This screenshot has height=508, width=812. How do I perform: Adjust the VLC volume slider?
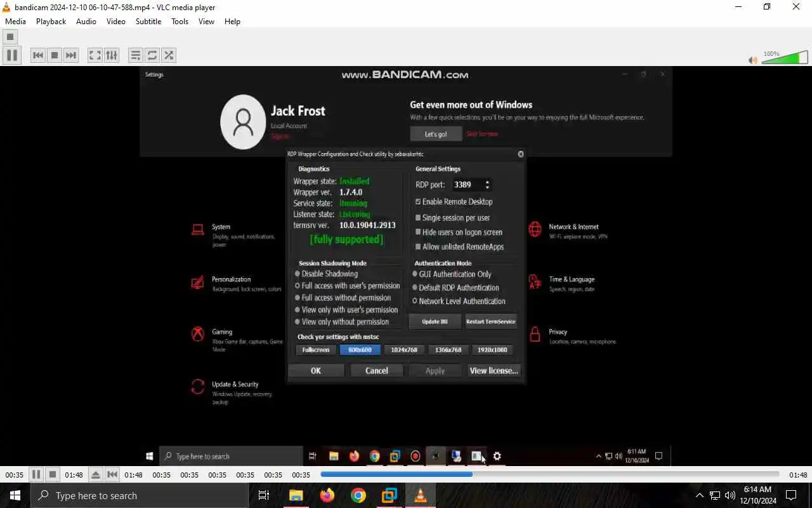[x=785, y=58]
